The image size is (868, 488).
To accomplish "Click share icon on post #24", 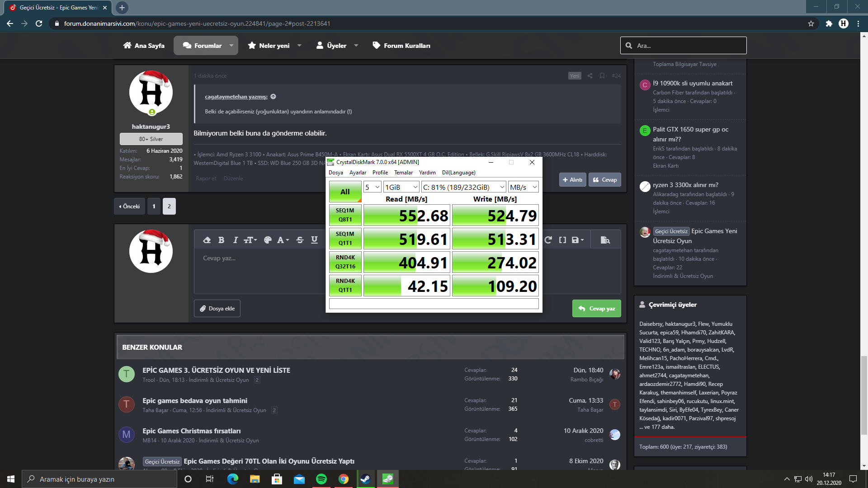I will coord(590,75).
